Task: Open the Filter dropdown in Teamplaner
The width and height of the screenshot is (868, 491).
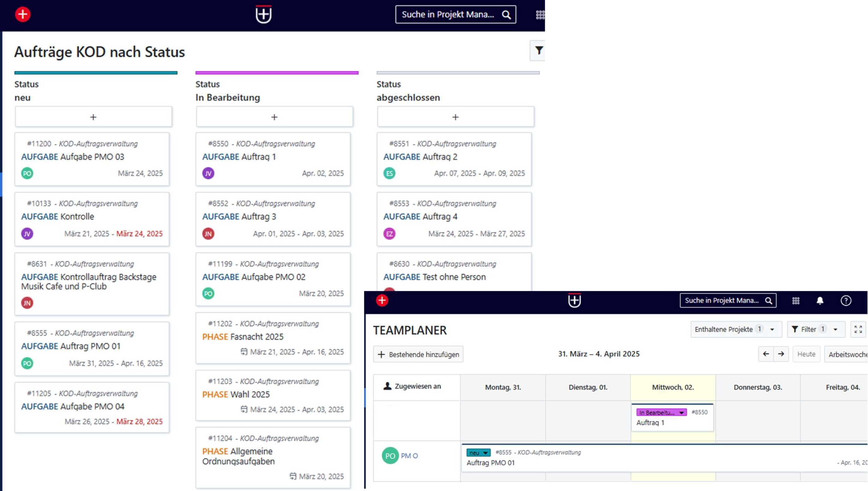Action: coord(816,329)
